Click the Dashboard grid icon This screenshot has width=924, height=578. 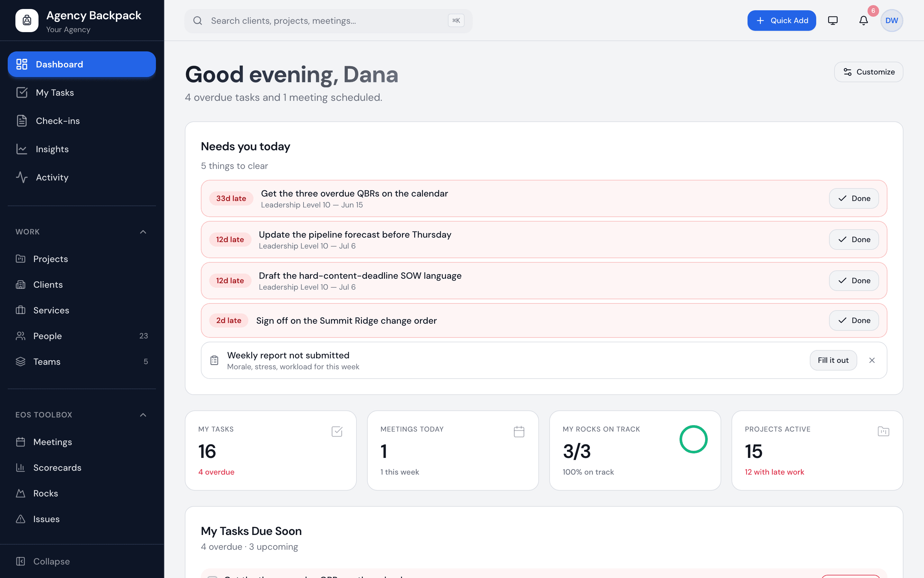tap(22, 64)
